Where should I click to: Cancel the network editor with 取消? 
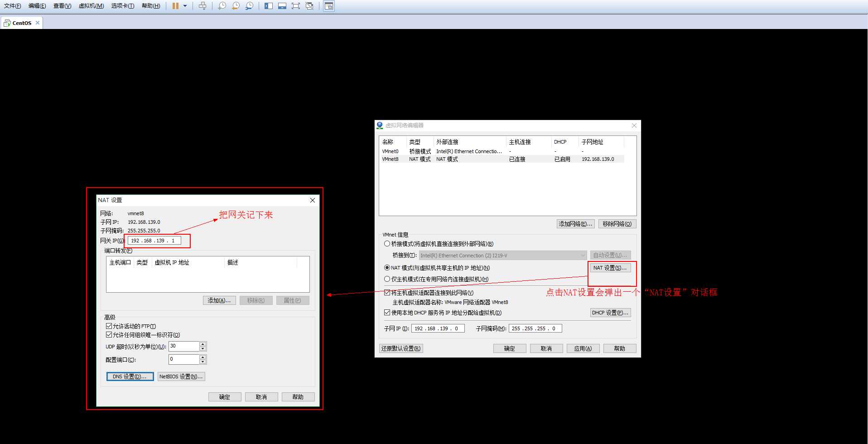(546, 348)
